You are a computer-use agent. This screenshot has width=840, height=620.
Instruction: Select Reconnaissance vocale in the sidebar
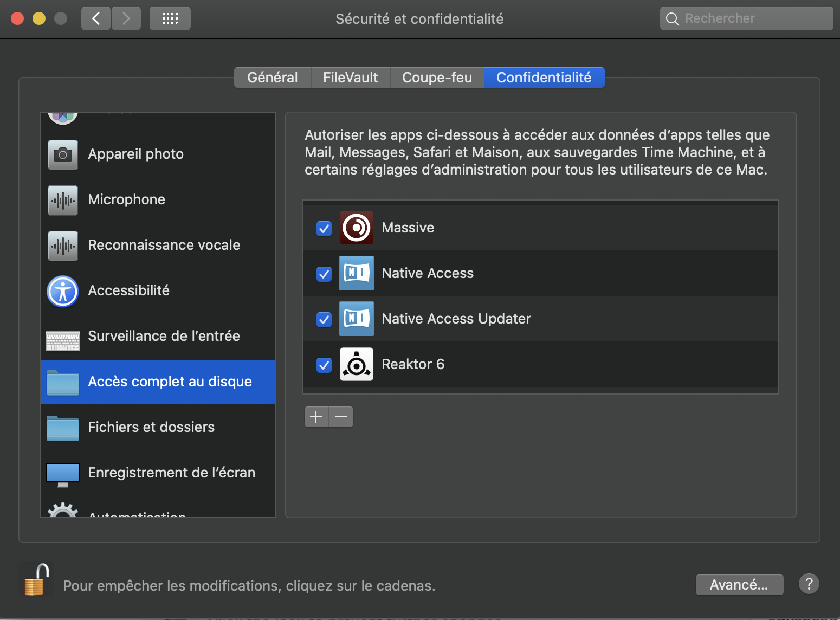[158, 246]
